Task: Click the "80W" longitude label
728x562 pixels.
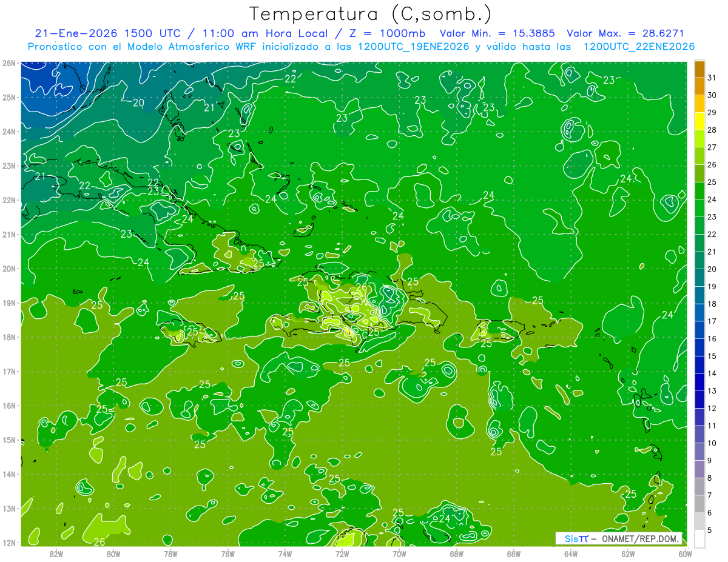Action: 113,553
